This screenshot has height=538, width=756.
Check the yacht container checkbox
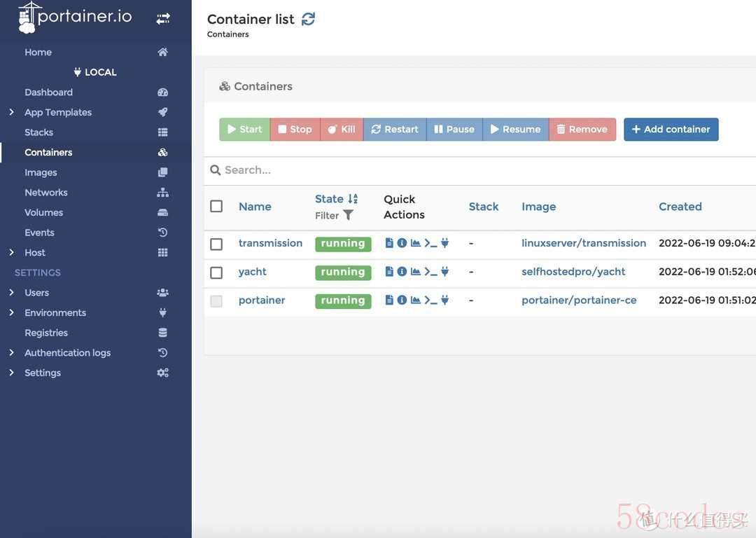click(216, 273)
